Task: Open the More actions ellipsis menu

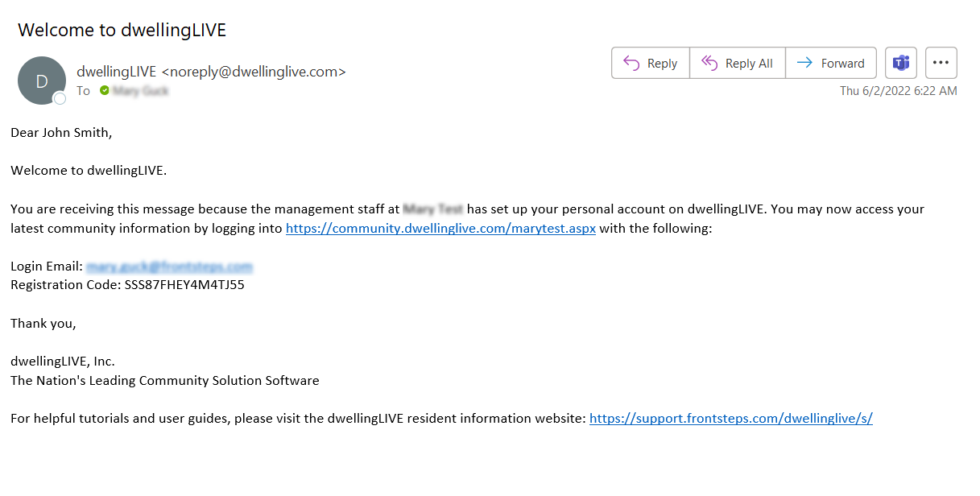Action: (x=941, y=63)
